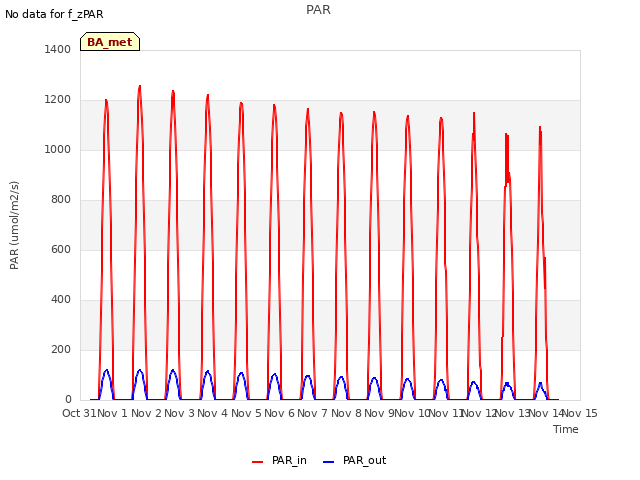Click the 1200 y-axis tick label
The width and height of the screenshot is (640, 480).
click(58, 100)
